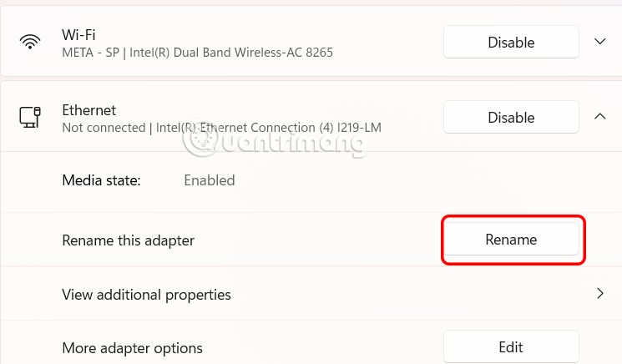Click the Enabled media state value
Screen dimensions: 622x364
coord(209,180)
